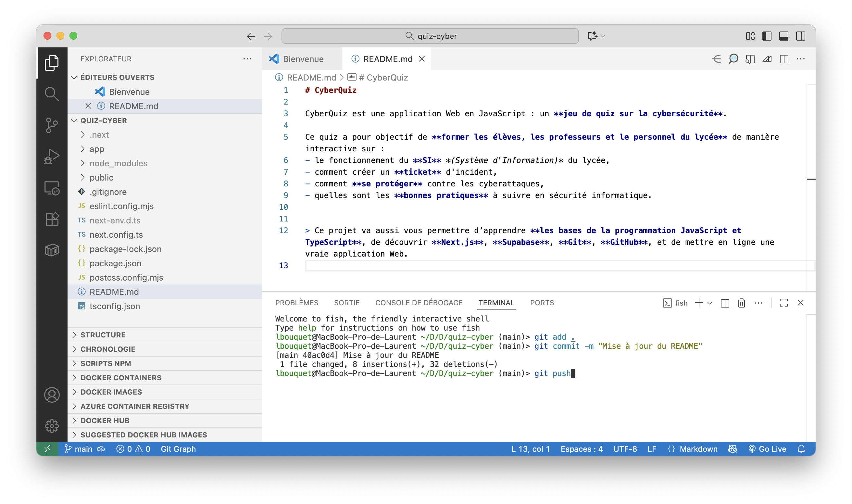Open Git Graph from status bar

[178, 449]
